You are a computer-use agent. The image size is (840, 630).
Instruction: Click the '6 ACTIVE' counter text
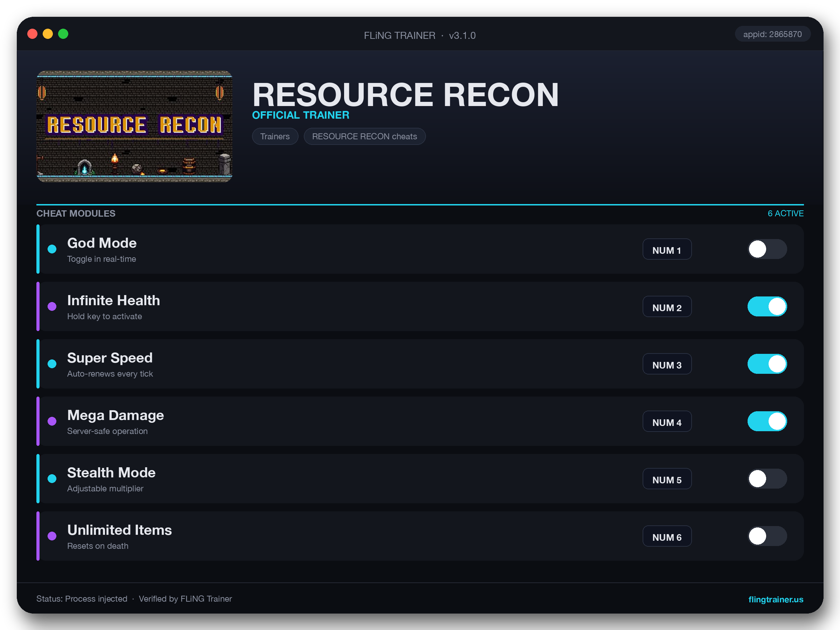point(785,213)
